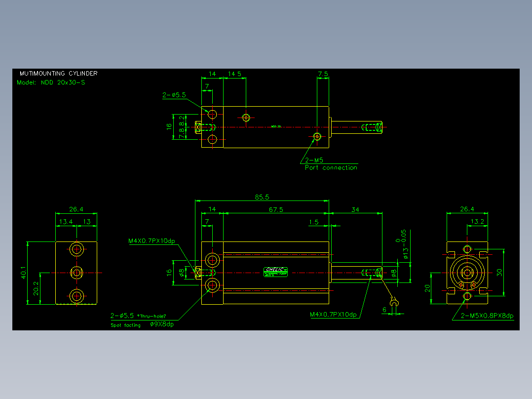This screenshot has width=532, height=399.
Task: Click the 34 rod length dimension
Action: [355, 209]
